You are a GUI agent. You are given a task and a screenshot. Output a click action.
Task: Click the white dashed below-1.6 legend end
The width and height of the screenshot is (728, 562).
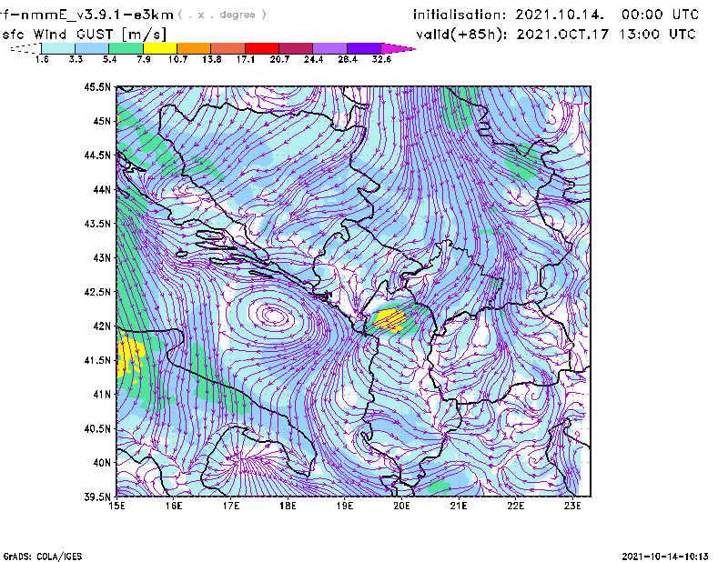(x=25, y=48)
